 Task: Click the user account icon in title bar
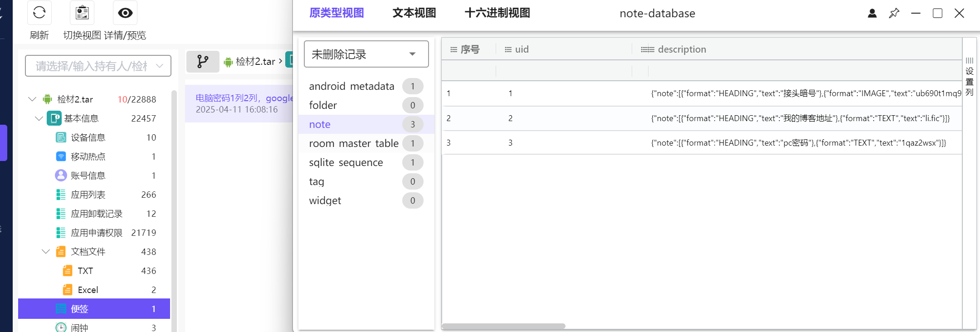[872, 13]
